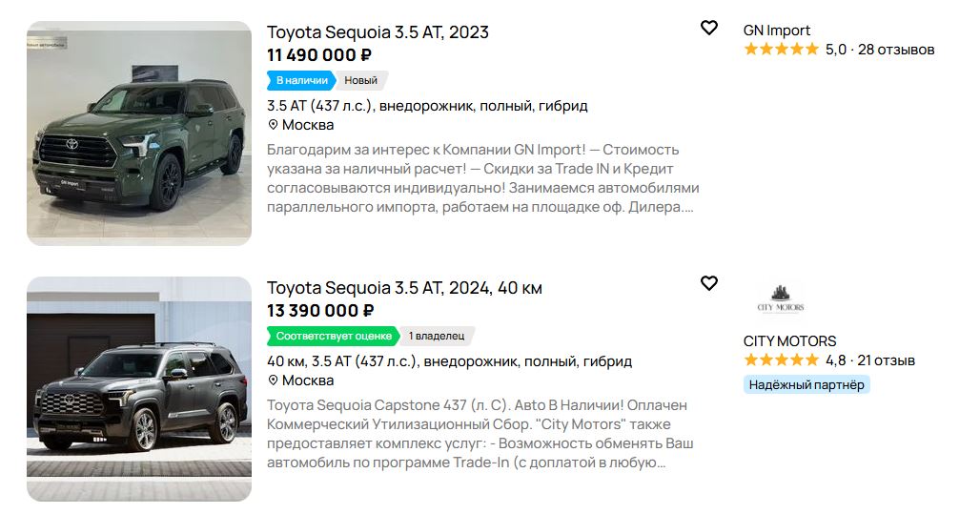This screenshot has height=514, width=980.
Task: Click location pin icon of second listing
Action: (x=273, y=380)
